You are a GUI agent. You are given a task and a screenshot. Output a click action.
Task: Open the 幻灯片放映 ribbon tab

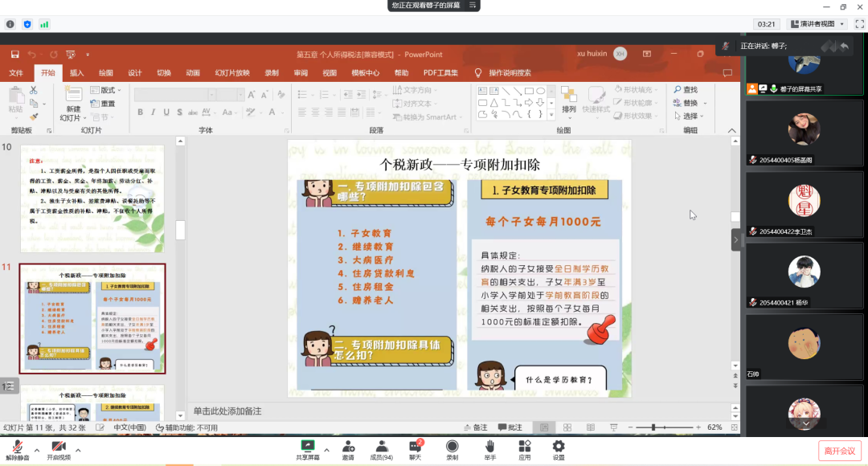pos(232,72)
